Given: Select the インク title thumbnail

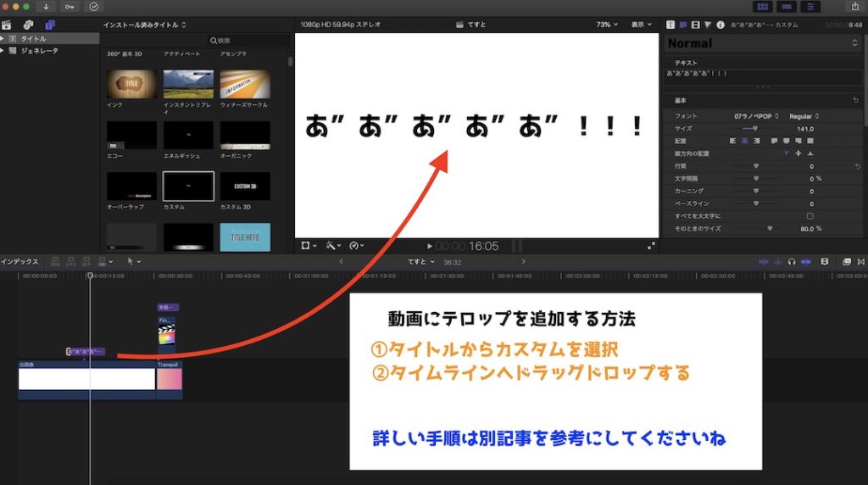Looking at the screenshot, I should [131, 84].
